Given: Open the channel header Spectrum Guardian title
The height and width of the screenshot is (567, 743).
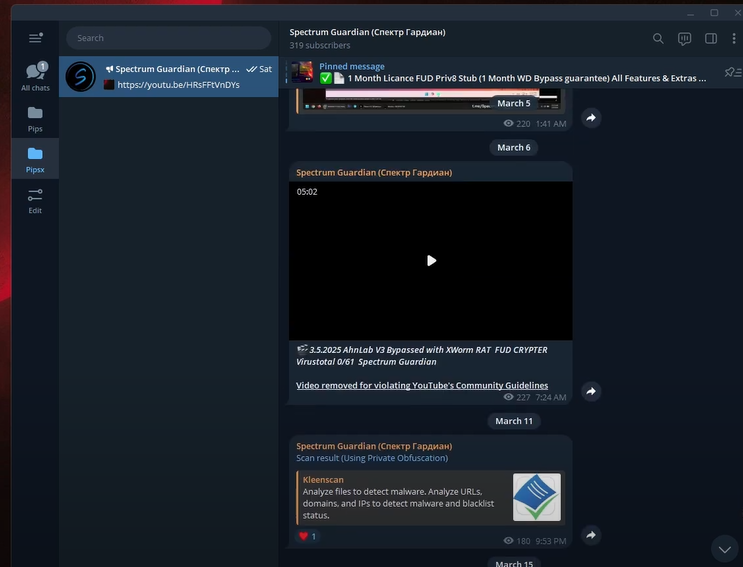Looking at the screenshot, I should click(x=367, y=32).
